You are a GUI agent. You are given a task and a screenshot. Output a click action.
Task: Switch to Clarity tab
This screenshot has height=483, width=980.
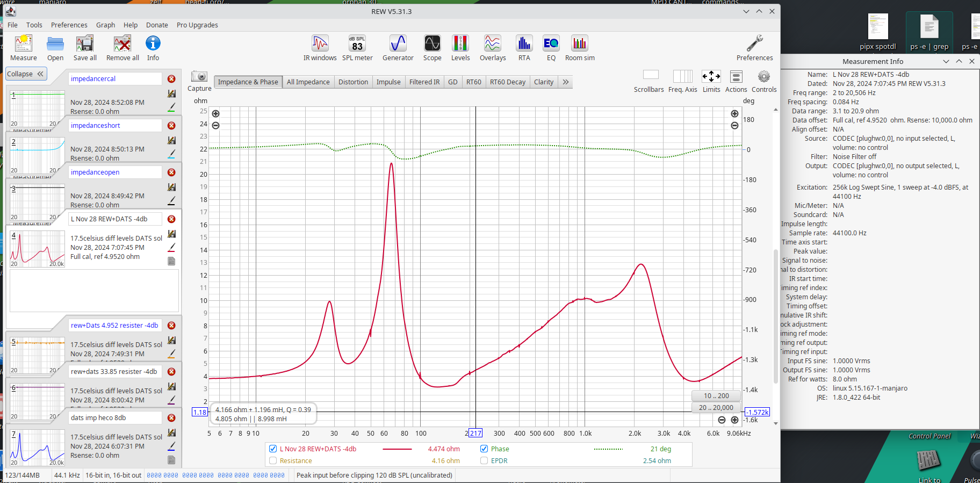click(544, 82)
